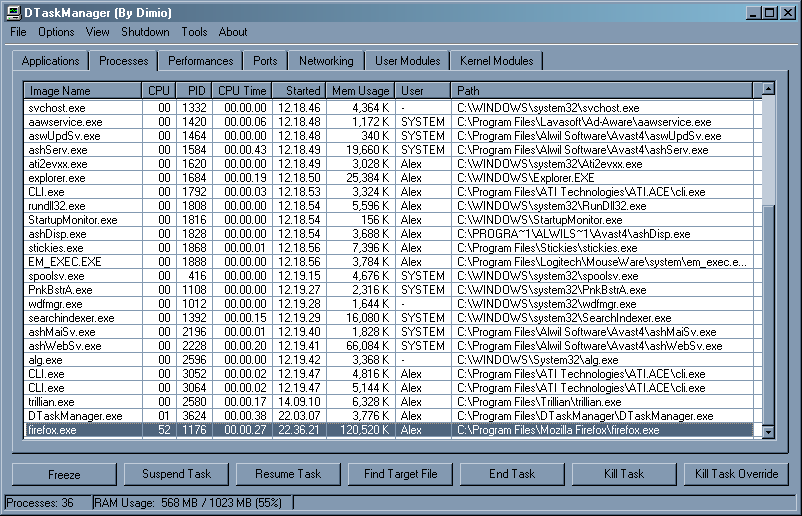802x516 pixels.
Task: Click the Suspend Task button
Action: coord(176,474)
